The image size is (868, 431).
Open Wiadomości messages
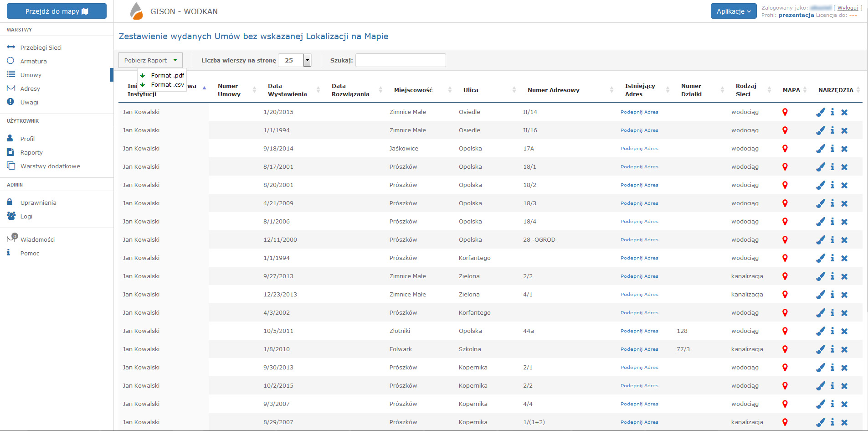[x=37, y=239]
